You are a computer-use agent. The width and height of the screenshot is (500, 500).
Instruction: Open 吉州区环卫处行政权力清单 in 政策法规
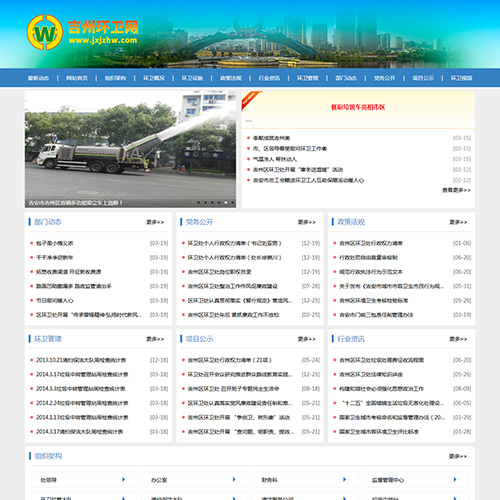point(371,243)
